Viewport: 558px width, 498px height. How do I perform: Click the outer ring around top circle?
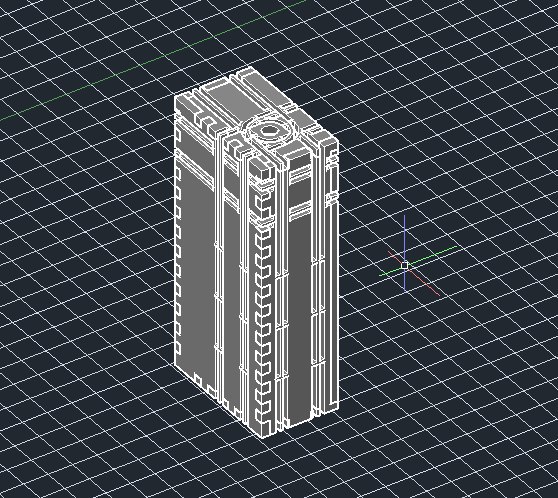point(268,131)
